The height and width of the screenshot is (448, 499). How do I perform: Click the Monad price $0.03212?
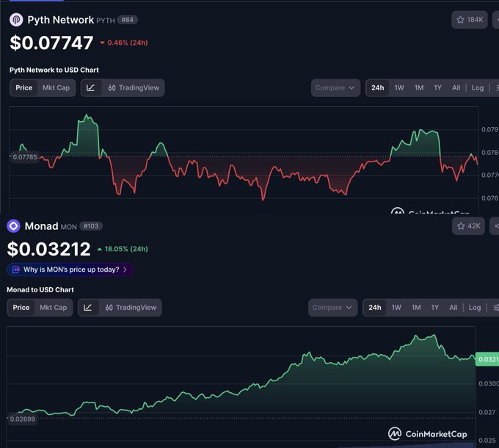coord(48,249)
